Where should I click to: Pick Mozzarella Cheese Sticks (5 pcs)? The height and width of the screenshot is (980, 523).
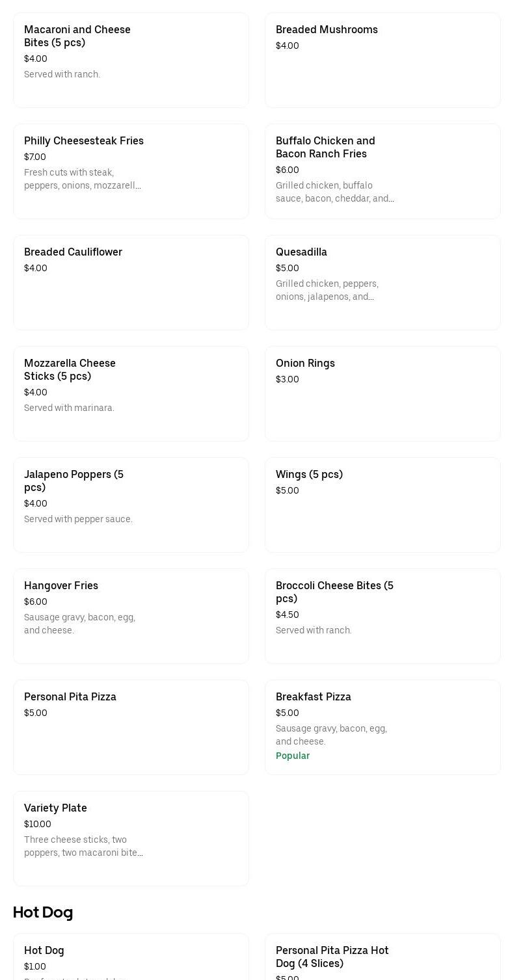click(x=131, y=393)
